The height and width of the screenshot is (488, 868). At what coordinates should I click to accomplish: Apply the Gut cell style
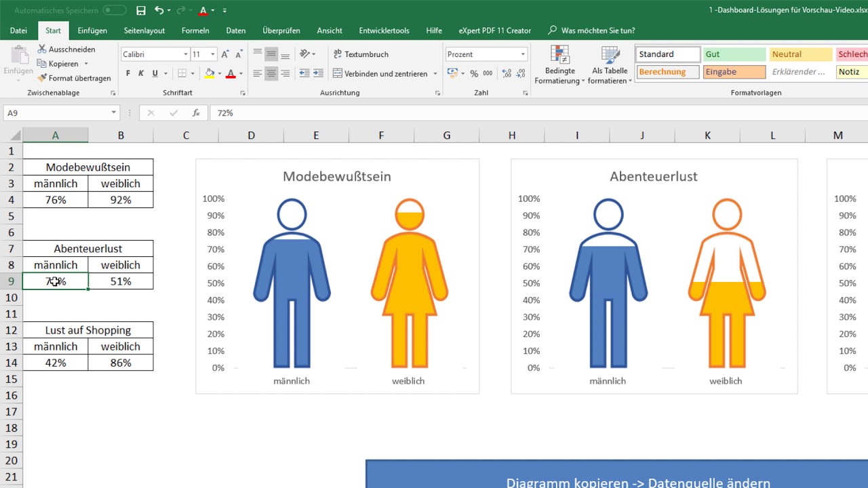click(734, 54)
